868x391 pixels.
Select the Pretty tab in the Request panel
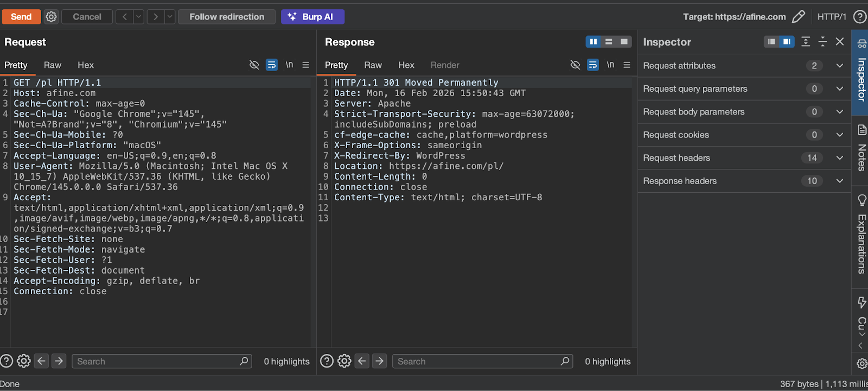pos(16,65)
